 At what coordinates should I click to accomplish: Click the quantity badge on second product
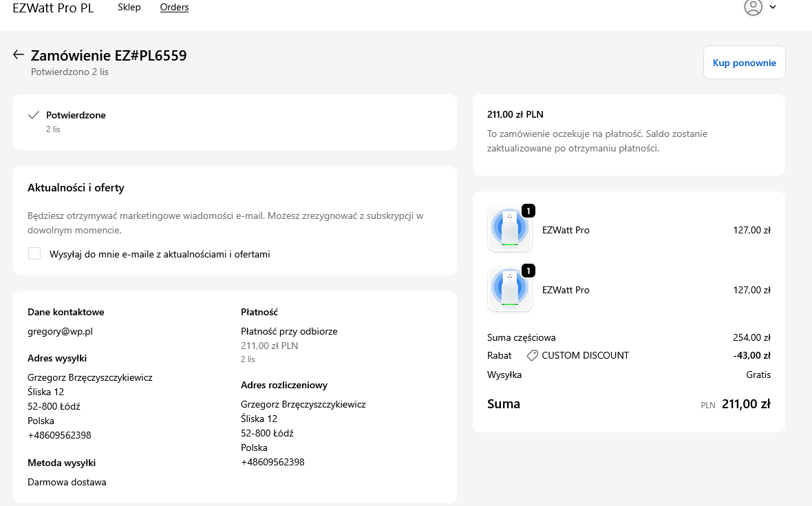click(x=528, y=271)
